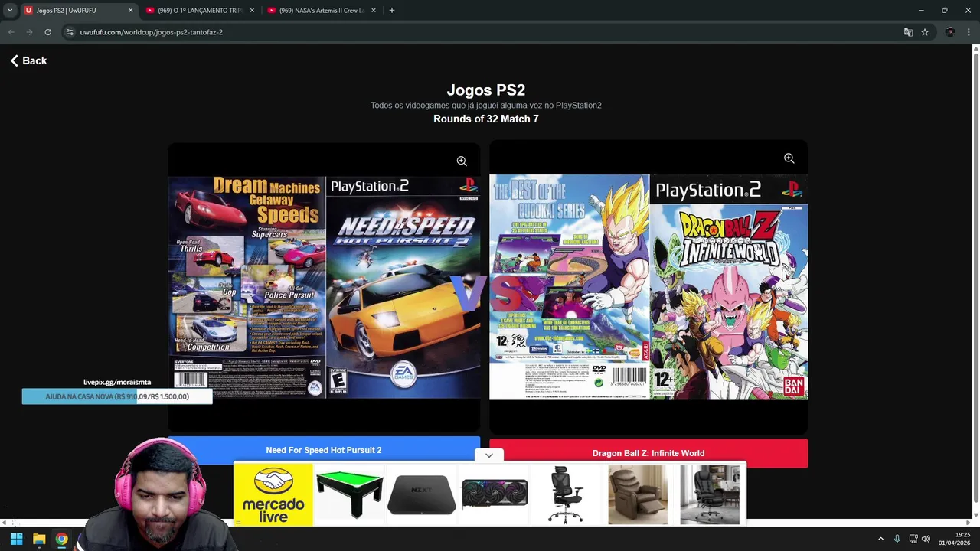This screenshot has height=551, width=980.
Task: Close the Jogos PS2 tab
Action: 130,11
